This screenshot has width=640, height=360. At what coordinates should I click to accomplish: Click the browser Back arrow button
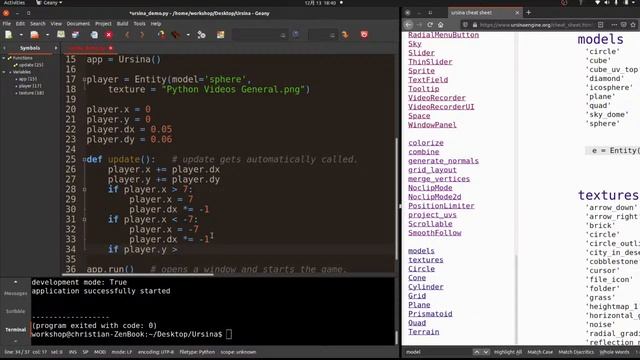[x=409, y=25]
